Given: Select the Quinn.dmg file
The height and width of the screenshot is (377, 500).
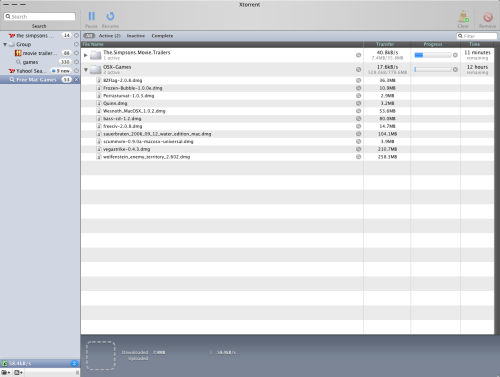Looking at the screenshot, I should click(x=115, y=103).
